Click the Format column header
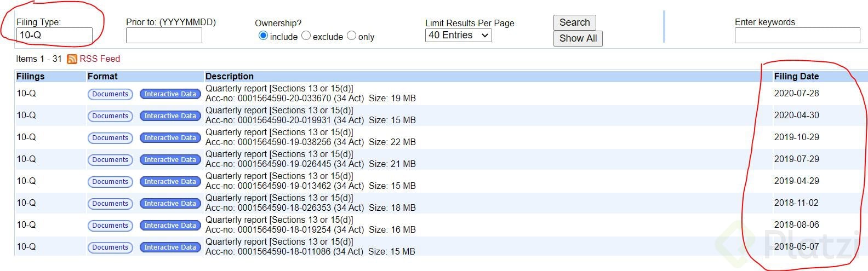Viewport: 868px width, 271px height. [102, 77]
